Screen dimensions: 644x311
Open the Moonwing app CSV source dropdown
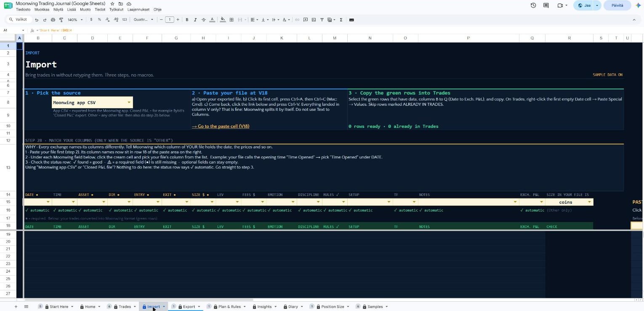(92, 102)
